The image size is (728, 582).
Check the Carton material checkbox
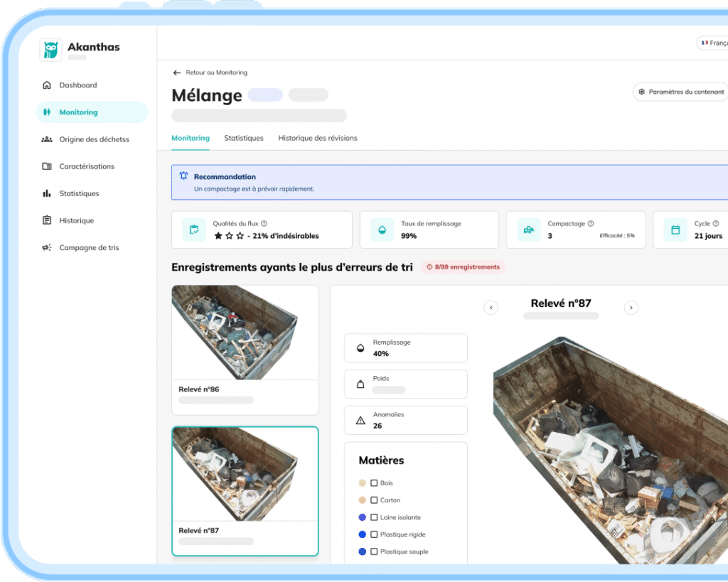click(374, 500)
